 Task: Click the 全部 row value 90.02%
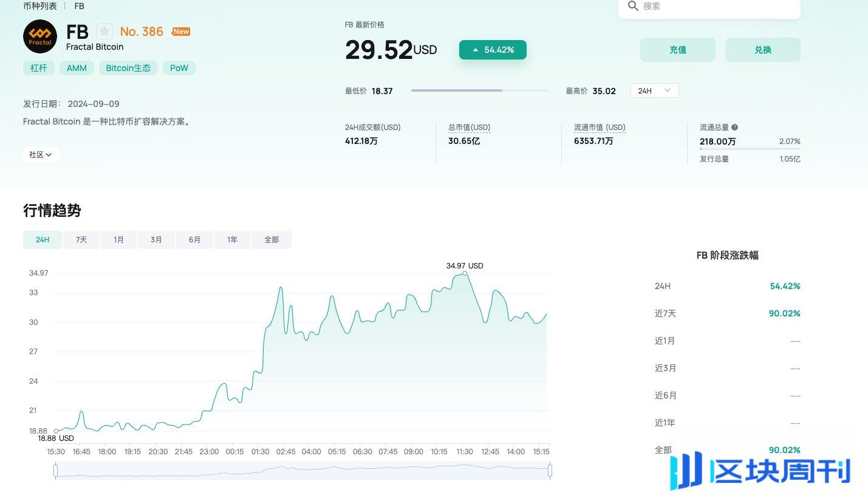pyautogui.click(x=785, y=450)
